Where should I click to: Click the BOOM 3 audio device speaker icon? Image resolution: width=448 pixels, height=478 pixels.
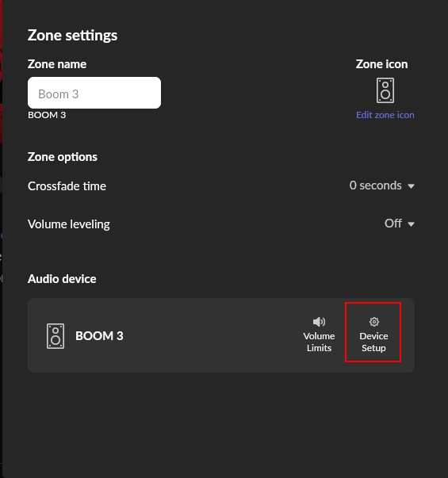[56, 336]
